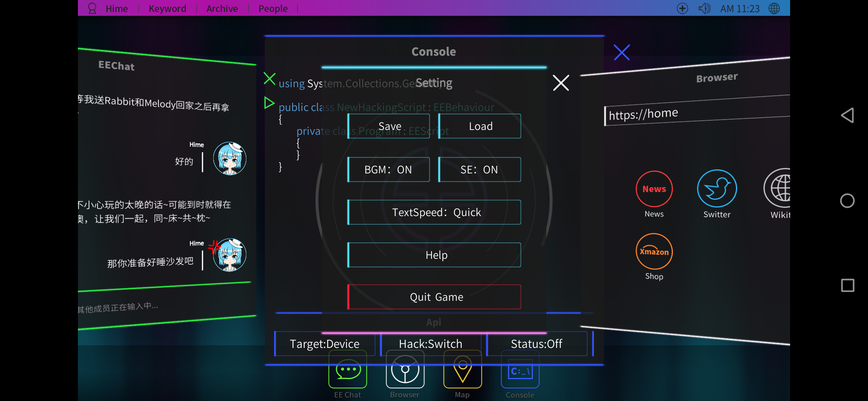Image resolution: width=868 pixels, height=401 pixels.
Task: Tap the Android recent apps square button
Action: coord(848,286)
